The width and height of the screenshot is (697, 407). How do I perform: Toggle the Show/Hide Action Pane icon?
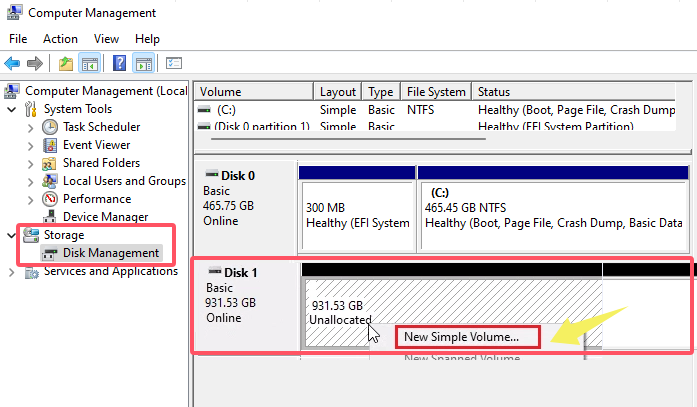point(143,63)
